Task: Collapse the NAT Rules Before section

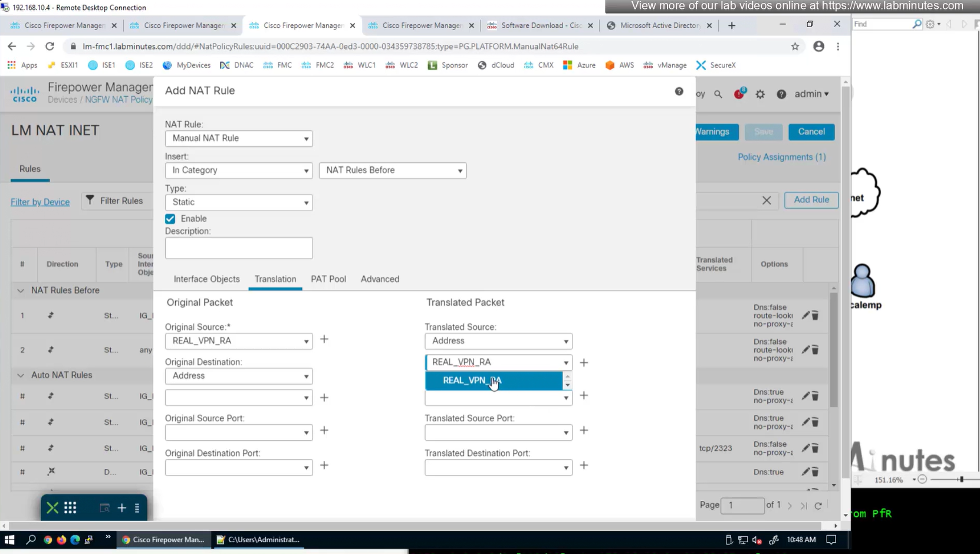Action: pos(21,291)
